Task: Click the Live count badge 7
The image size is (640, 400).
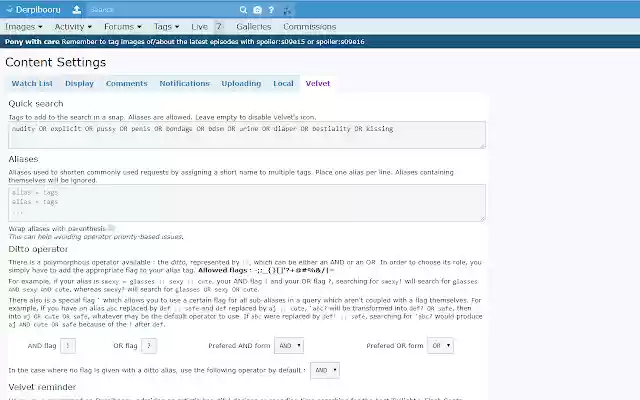Action: click(x=219, y=27)
